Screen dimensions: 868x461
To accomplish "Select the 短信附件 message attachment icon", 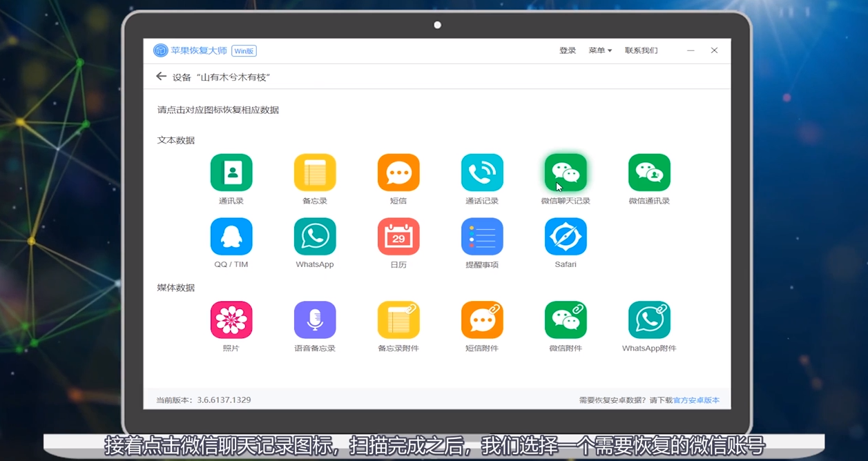I will point(482,320).
